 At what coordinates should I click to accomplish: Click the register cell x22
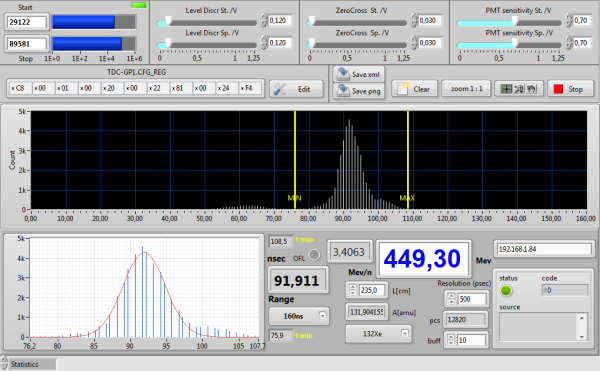158,88
